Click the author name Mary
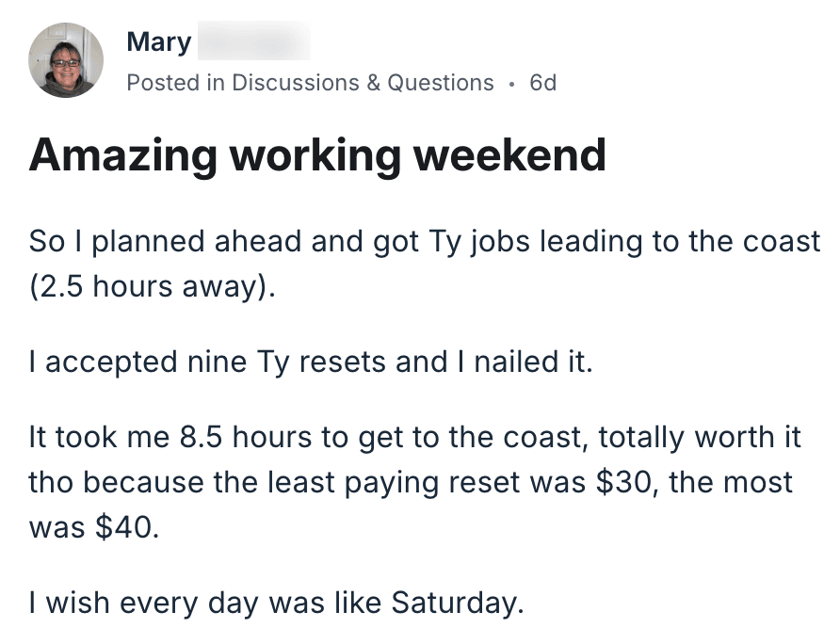This screenshot has height=644, width=840. [158, 41]
